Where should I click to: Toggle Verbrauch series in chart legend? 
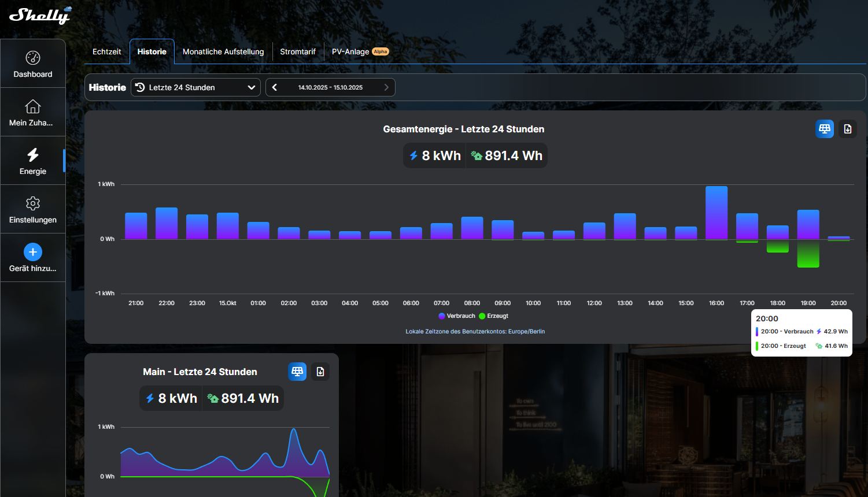pos(457,316)
